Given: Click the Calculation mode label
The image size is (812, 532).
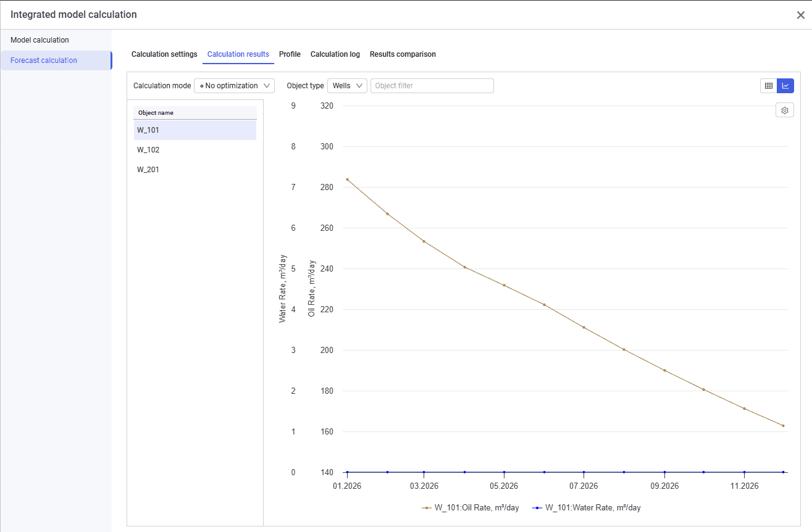Looking at the screenshot, I should pyautogui.click(x=162, y=86).
